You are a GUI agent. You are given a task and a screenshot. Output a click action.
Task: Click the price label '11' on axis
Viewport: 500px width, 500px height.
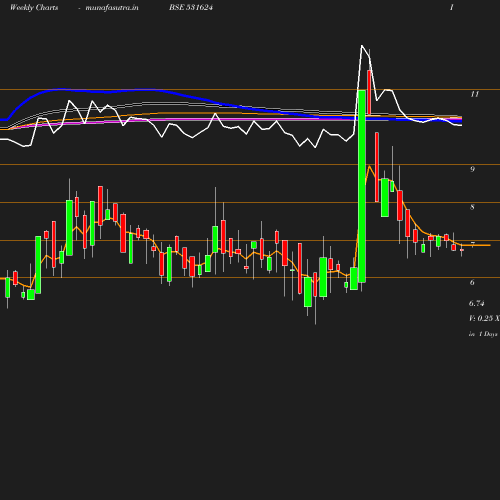(474, 94)
